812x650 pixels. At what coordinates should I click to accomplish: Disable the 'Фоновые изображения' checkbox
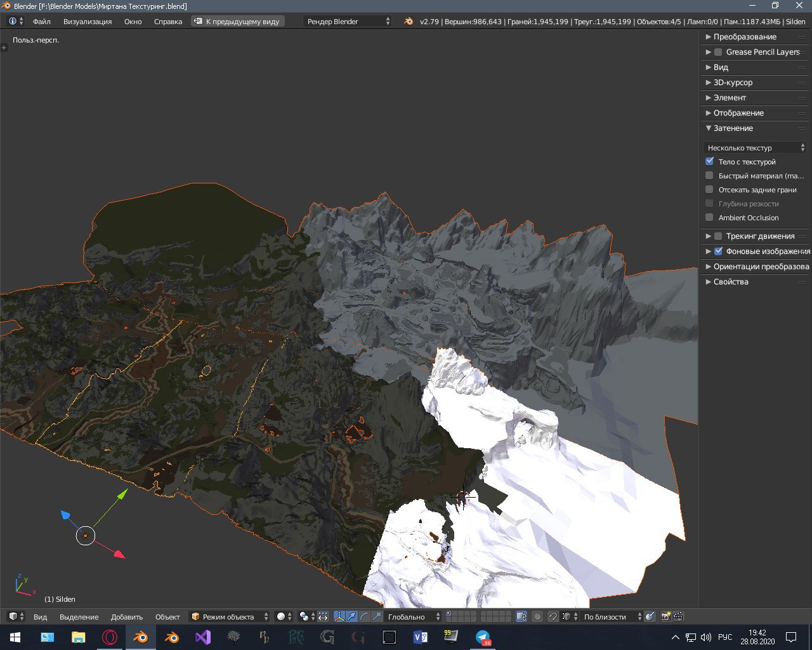coord(718,251)
